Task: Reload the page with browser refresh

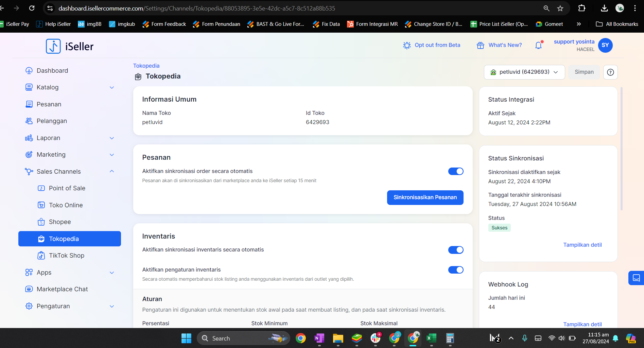Action: 32,8
